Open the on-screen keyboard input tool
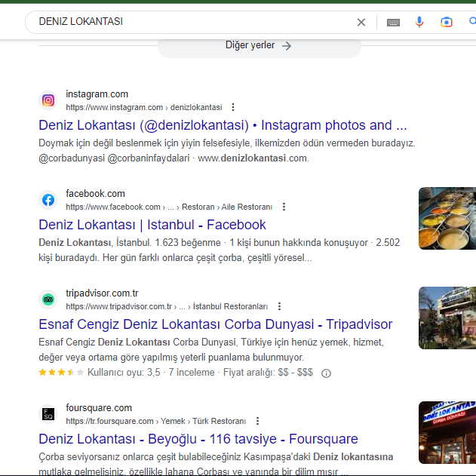This screenshot has width=476, height=476. coord(393,23)
